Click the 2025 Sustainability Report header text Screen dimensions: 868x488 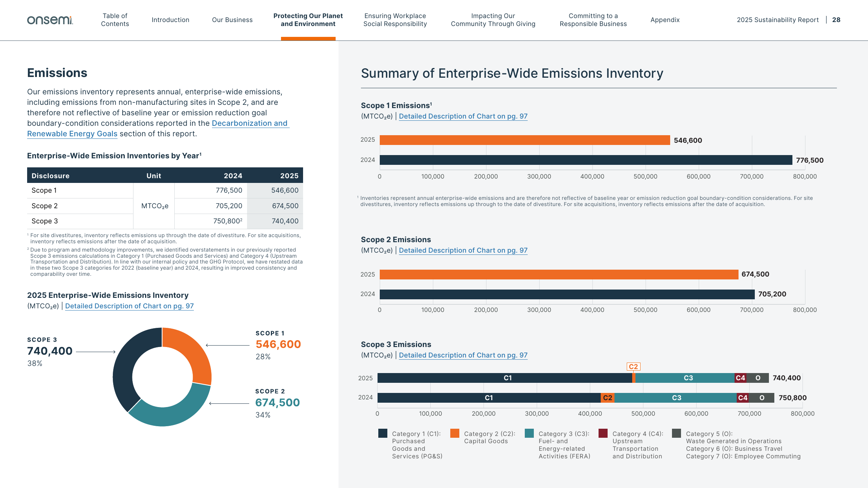pos(778,20)
